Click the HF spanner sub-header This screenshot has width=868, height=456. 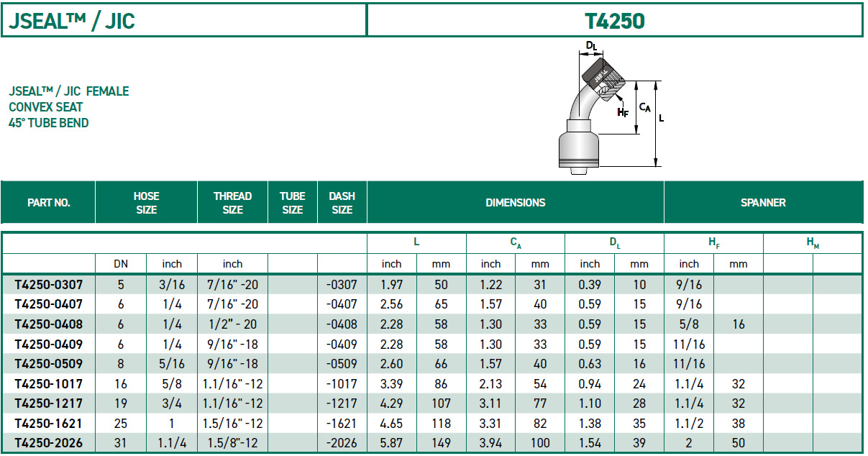(713, 243)
